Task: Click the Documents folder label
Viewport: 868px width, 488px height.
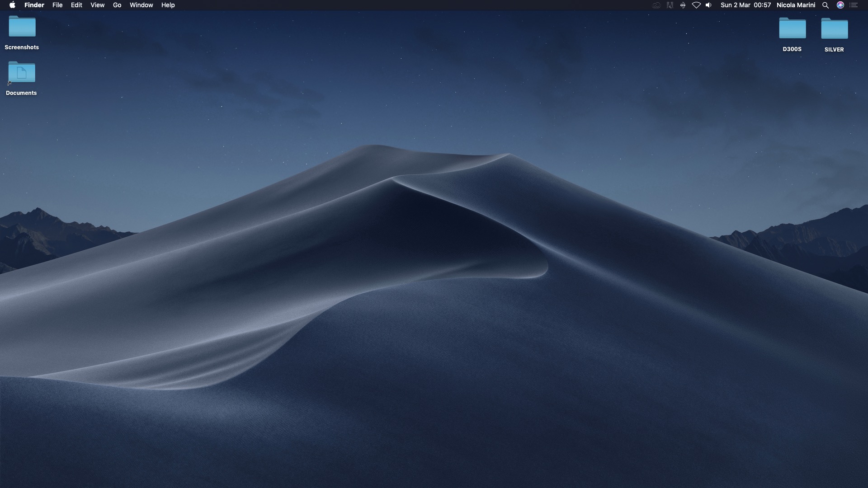Action: [21, 93]
